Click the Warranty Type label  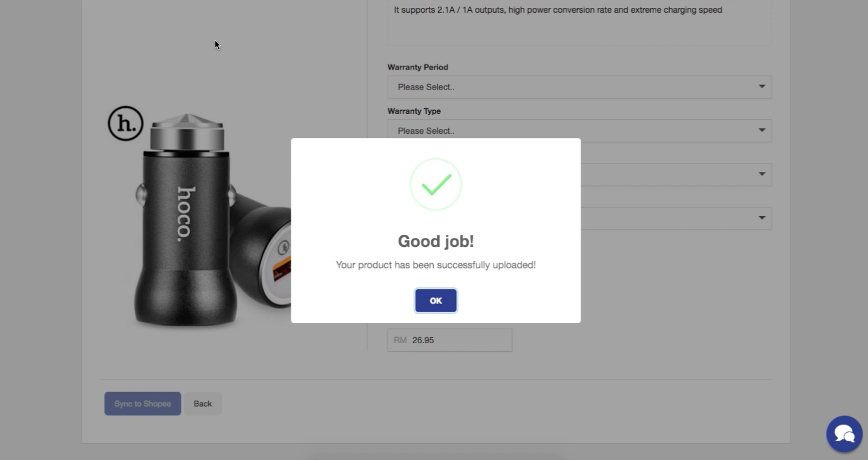click(414, 111)
